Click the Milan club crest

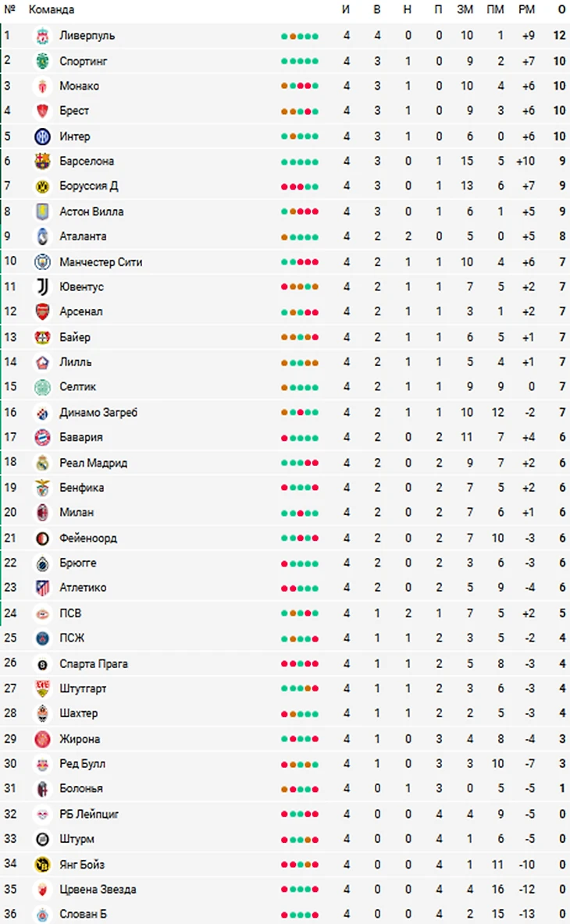(42, 513)
